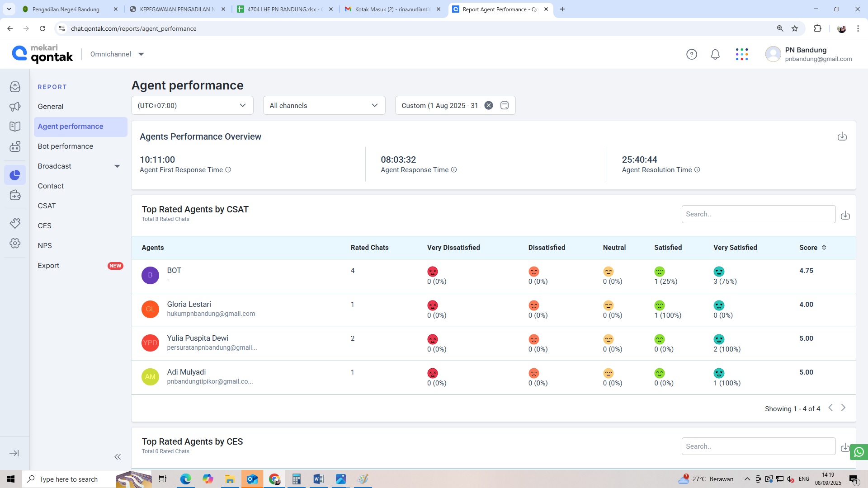Click the CSAT agents search field

pos(758,214)
